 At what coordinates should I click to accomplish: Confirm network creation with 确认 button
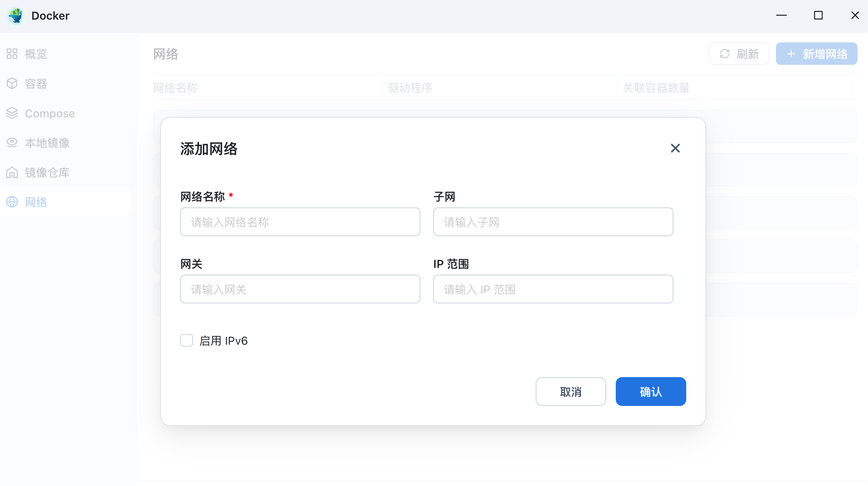click(651, 392)
